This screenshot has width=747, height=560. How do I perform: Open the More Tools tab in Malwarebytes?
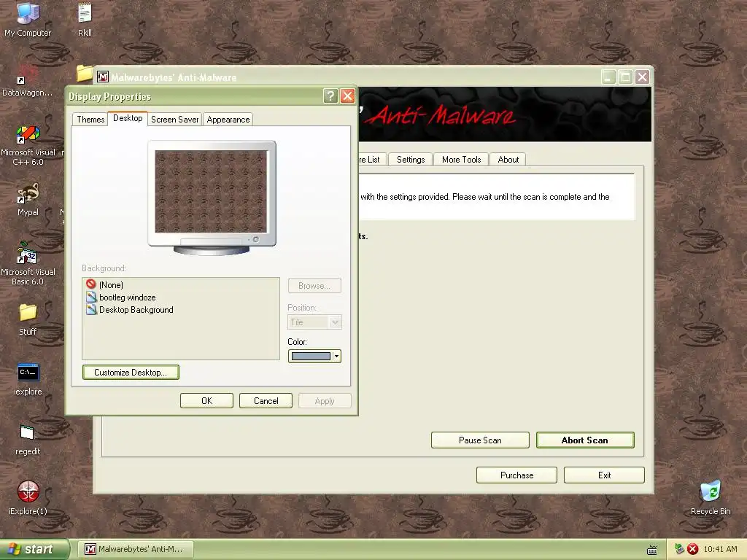click(x=461, y=160)
